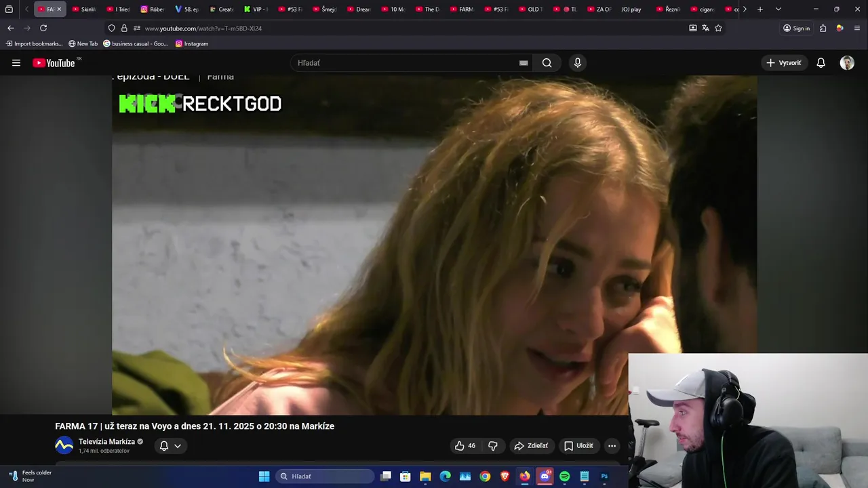Screen dimensions: 868x488
Task: Switch to the SkinW tab
Action: click(84, 9)
